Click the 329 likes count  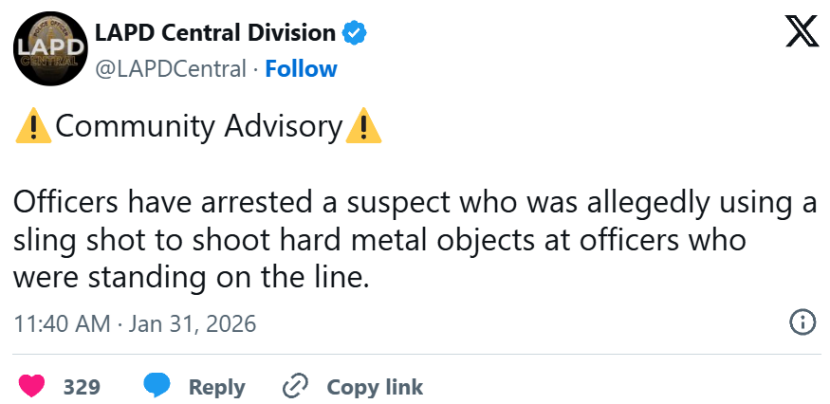[81, 387]
